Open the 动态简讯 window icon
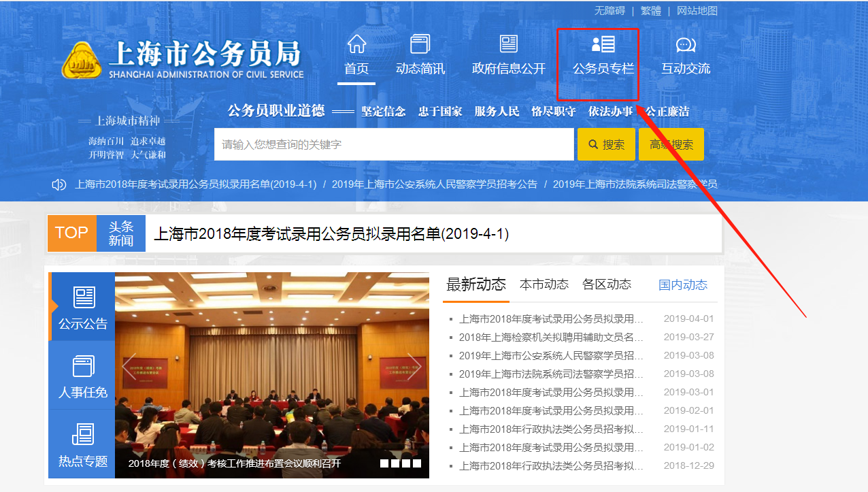The width and height of the screenshot is (868, 492). point(420,44)
